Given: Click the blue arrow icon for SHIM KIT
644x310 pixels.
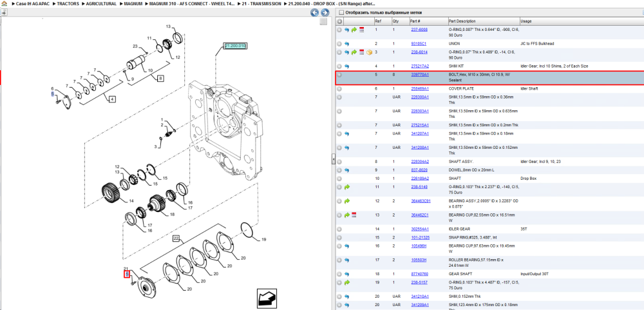Looking at the screenshot, I should (346, 66).
